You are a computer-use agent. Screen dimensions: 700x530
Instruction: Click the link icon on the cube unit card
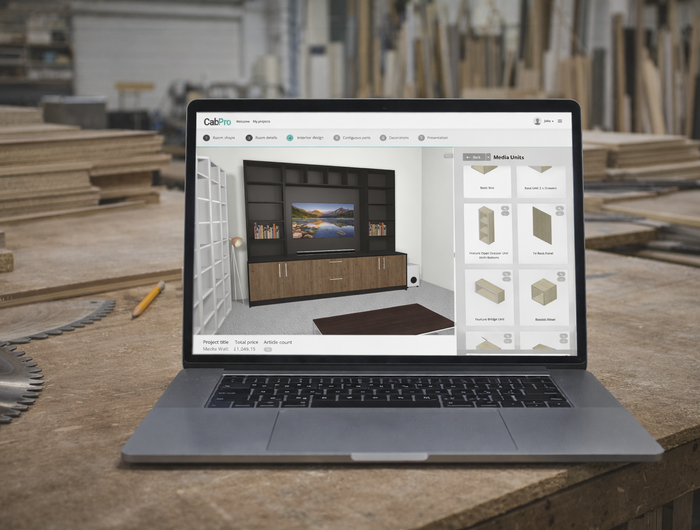[x=560, y=275]
